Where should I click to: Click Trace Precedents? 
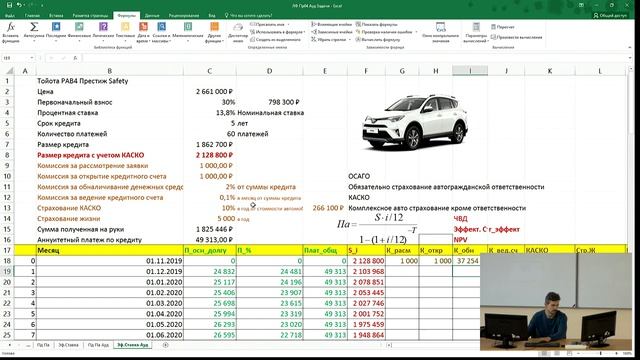[x=331, y=24]
